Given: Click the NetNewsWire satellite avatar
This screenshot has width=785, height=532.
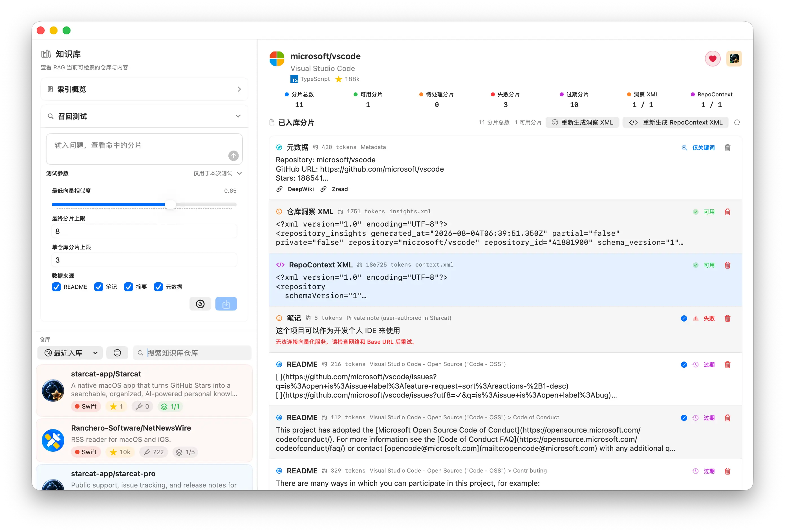Looking at the screenshot, I should click(x=53, y=440).
